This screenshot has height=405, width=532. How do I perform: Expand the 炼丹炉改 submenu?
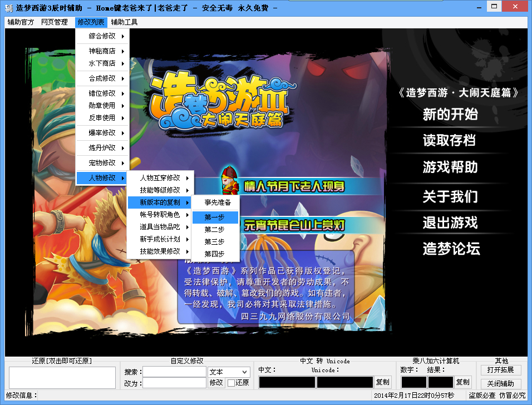[x=102, y=148]
